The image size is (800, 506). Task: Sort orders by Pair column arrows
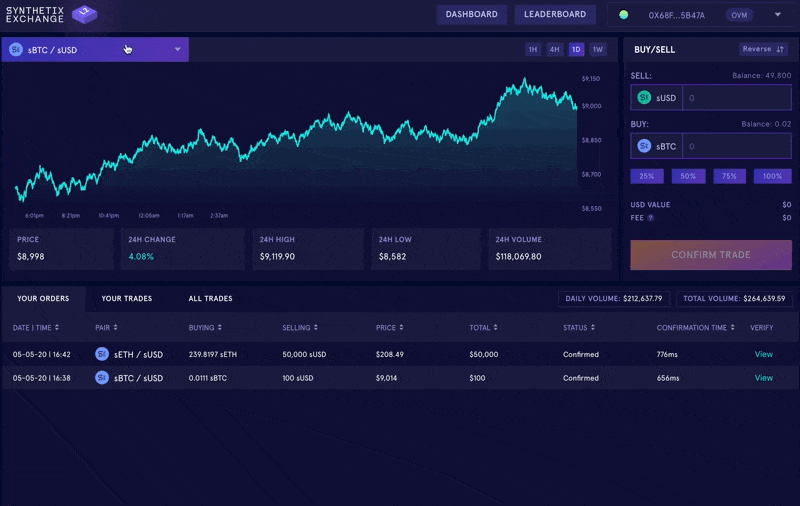[x=115, y=327]
